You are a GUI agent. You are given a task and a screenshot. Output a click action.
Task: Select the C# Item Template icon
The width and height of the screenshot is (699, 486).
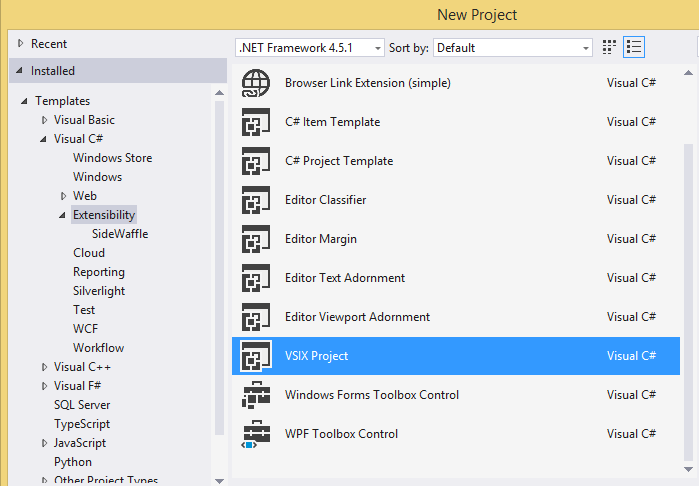pos(257,122)
